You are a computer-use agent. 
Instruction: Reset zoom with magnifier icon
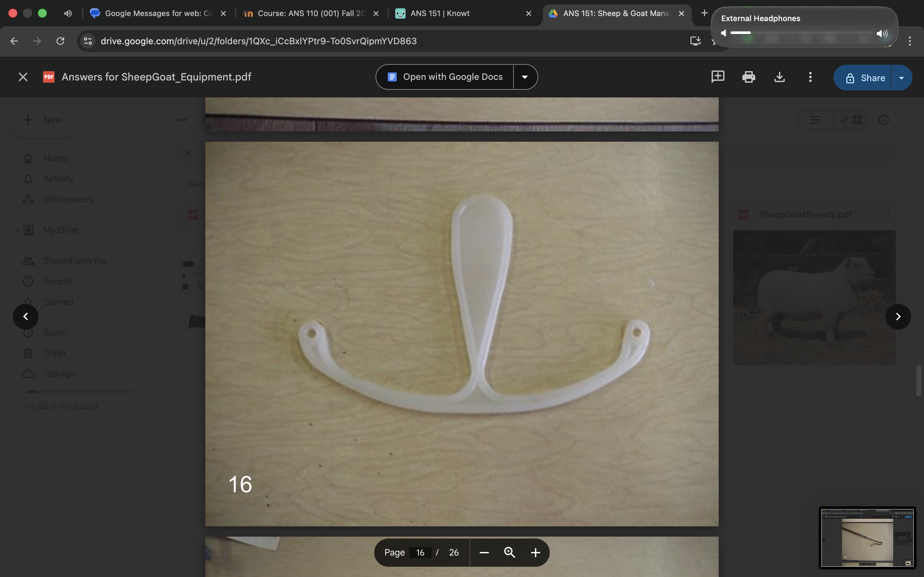(510, 552)
